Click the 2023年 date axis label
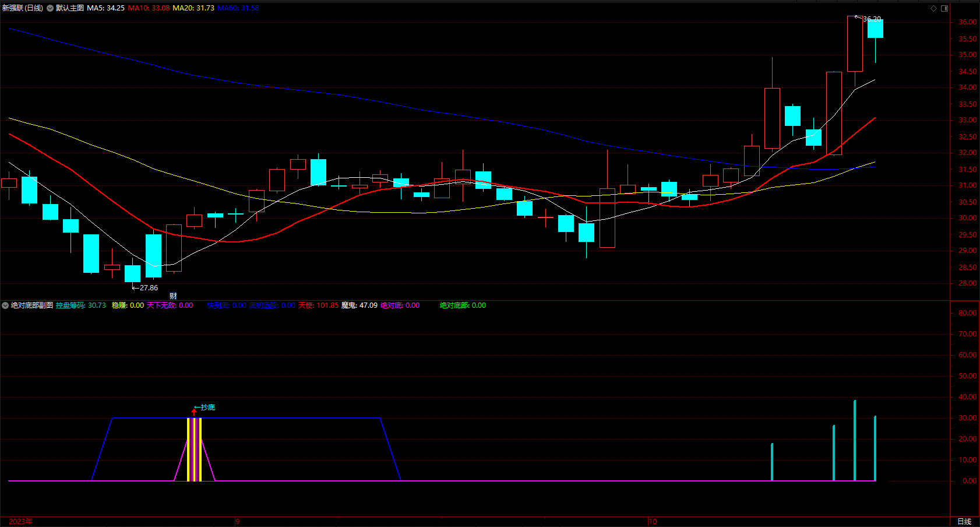The image size is (980, 527). [x=21, y=522]
